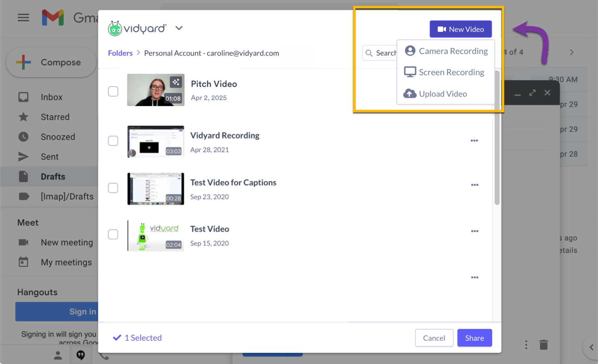598x364 pixels.
Task: Tick the Pitch Video checkbox
Action: pyautogui.click(x=113, y=91)
